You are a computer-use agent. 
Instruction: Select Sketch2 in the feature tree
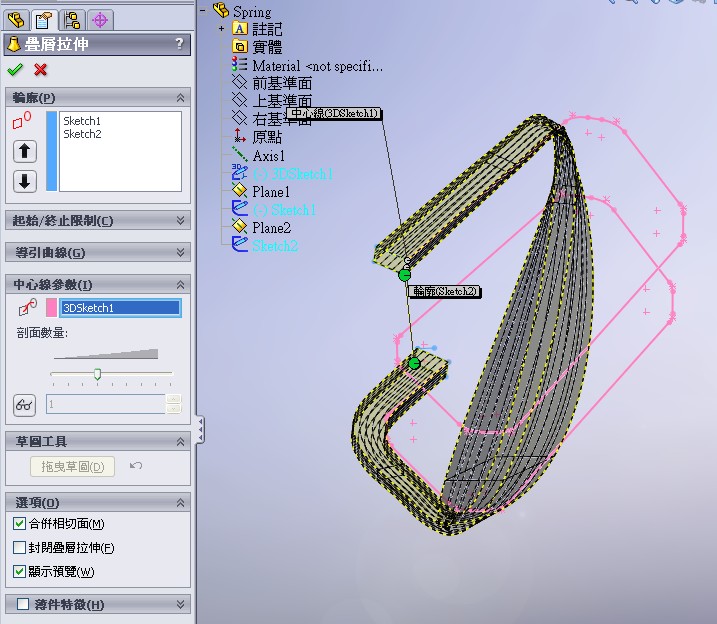coord(275,246)
